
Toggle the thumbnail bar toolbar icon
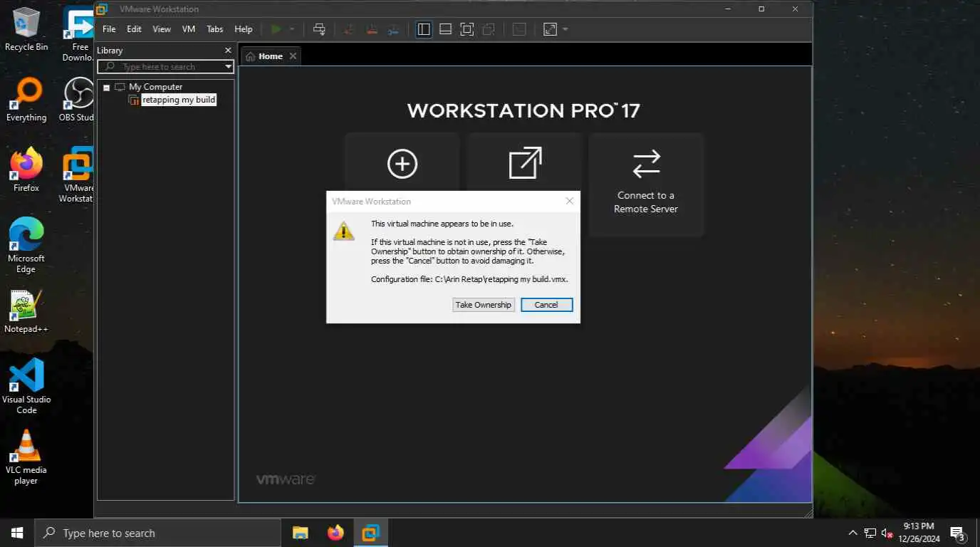point(445,29)
